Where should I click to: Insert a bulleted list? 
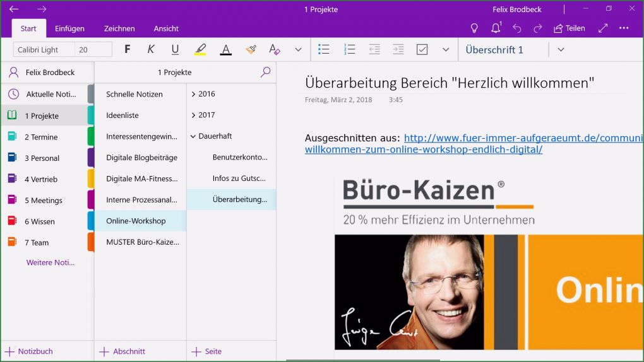click(x=324, y=49)
